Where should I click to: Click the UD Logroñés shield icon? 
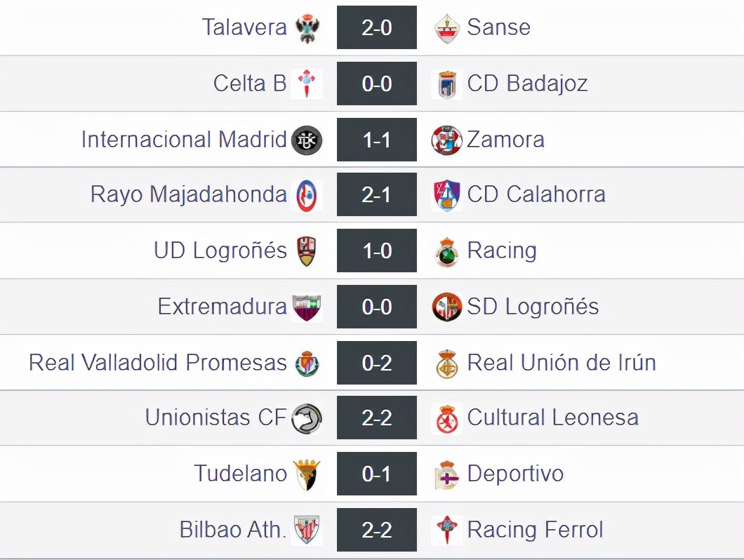tap(307, 251)
